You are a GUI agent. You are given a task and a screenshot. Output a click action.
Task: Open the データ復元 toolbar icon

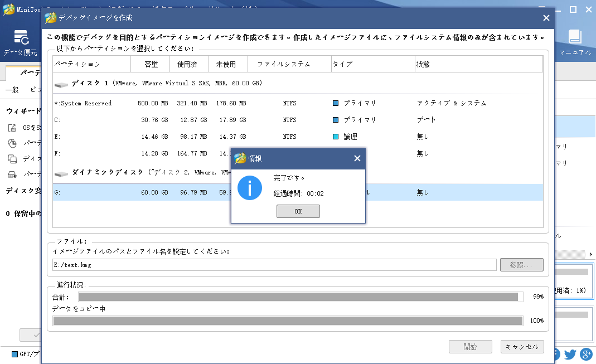coord(21,42)
